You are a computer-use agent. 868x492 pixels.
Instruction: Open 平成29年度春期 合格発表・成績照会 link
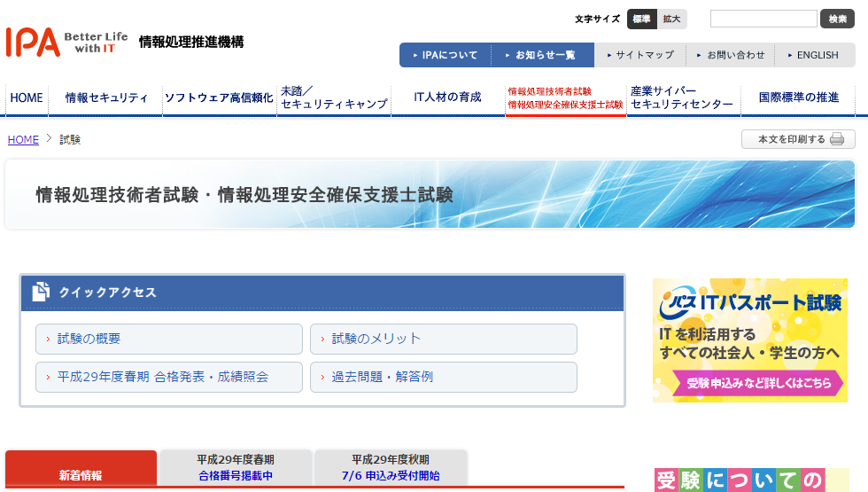click(x=169, y=377)
